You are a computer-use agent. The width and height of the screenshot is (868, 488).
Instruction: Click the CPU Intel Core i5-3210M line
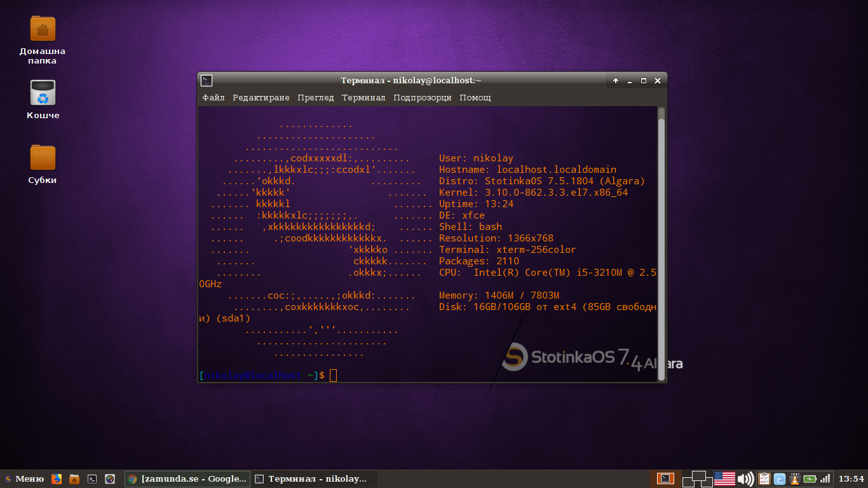click(x=548, y=273)
